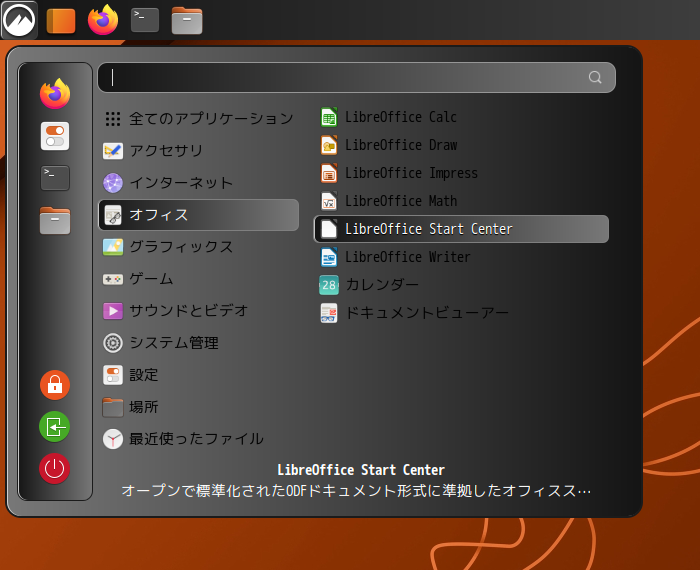This screenshot has height=570, width=700.
Task: Click the orange desktop icon in panel
Action: click(x=61, y=21)
